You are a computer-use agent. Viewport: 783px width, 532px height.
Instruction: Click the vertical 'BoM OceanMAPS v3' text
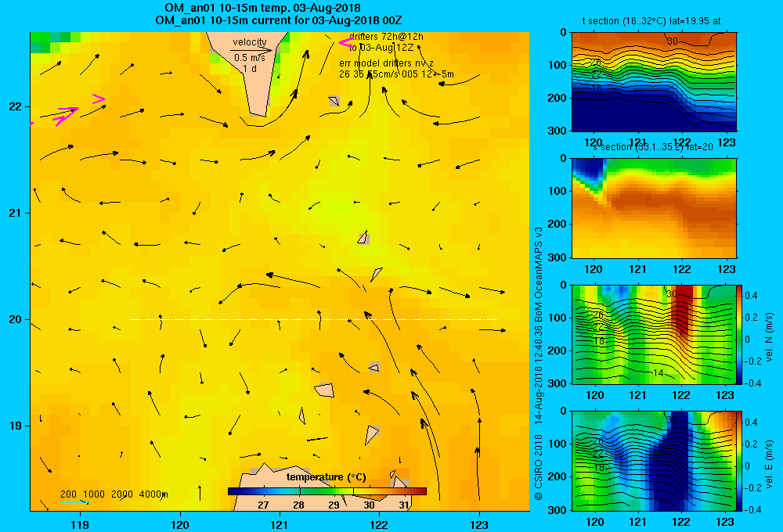539,274
